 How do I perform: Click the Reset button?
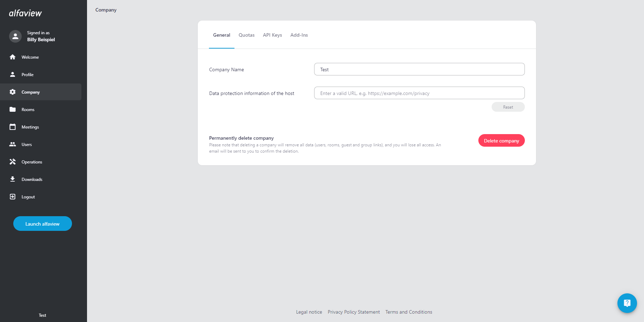coord(508,107)
